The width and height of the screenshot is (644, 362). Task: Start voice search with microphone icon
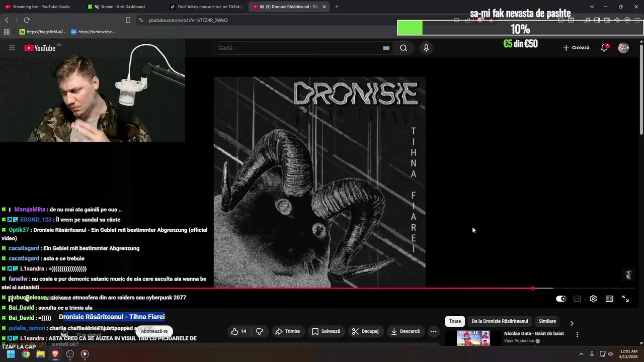coord(426,48)
